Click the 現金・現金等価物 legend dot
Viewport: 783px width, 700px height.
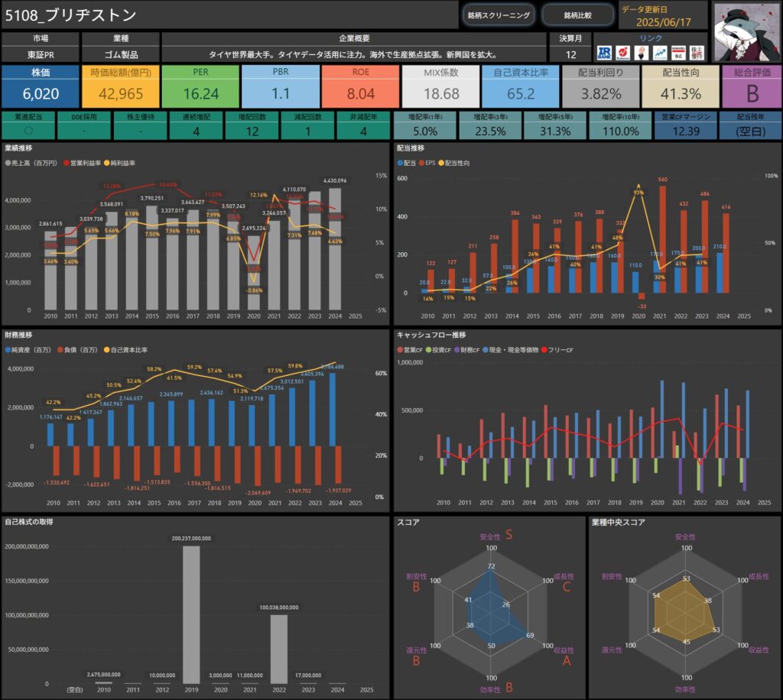click(x=486, y=350)
